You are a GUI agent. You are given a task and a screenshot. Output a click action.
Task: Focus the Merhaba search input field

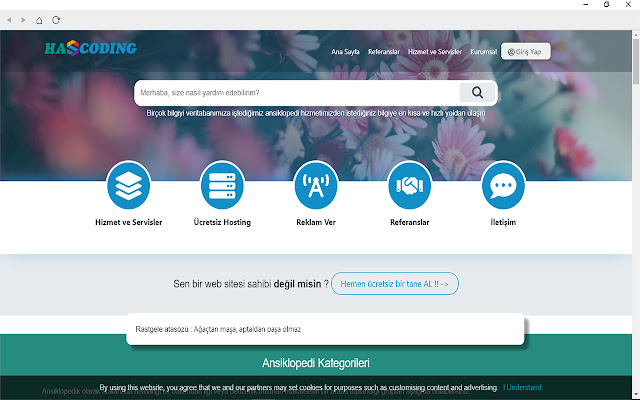click(x=298, y=93)
